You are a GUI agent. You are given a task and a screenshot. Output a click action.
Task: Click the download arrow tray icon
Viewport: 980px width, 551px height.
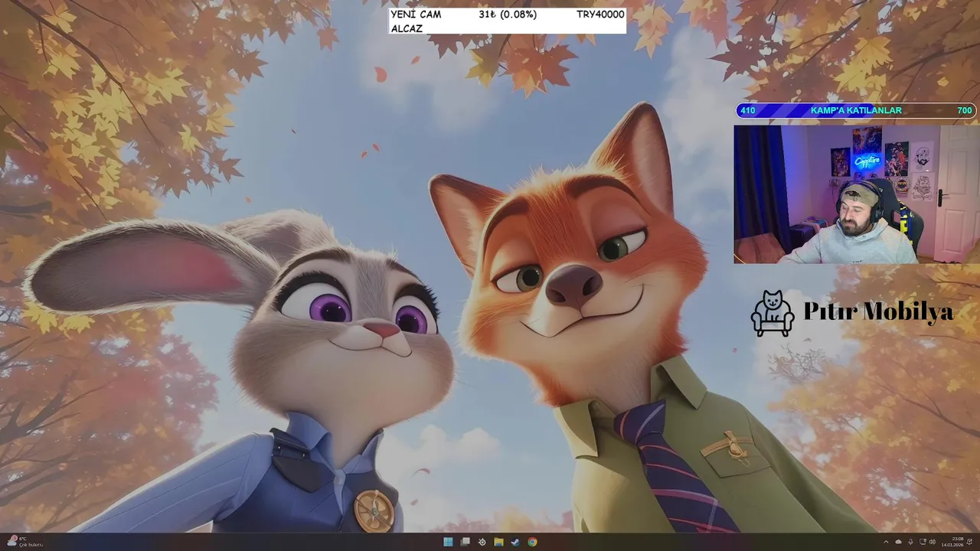click(x=910, y=542)
